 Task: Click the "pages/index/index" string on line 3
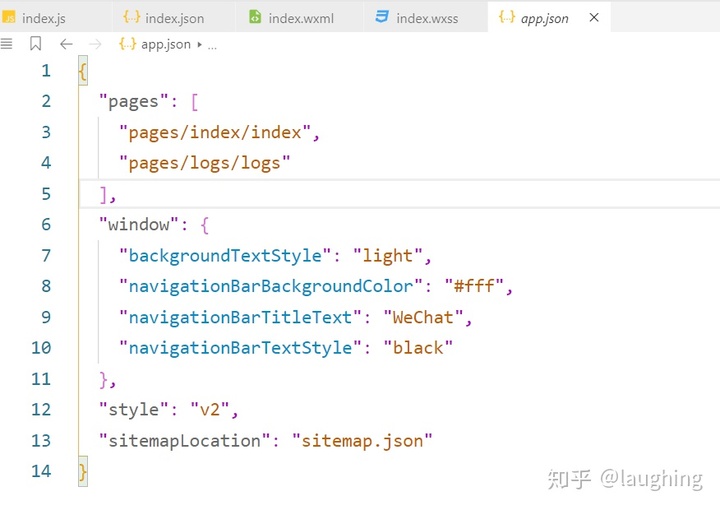219,132
